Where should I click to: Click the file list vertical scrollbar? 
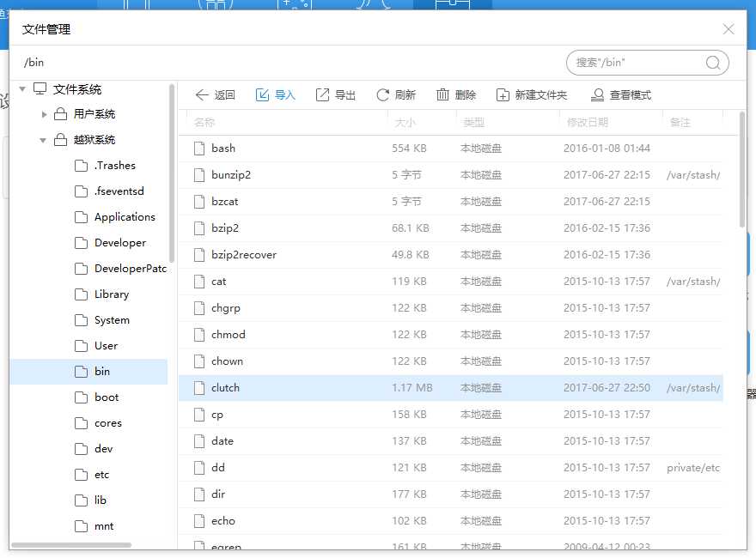[742, 172]
